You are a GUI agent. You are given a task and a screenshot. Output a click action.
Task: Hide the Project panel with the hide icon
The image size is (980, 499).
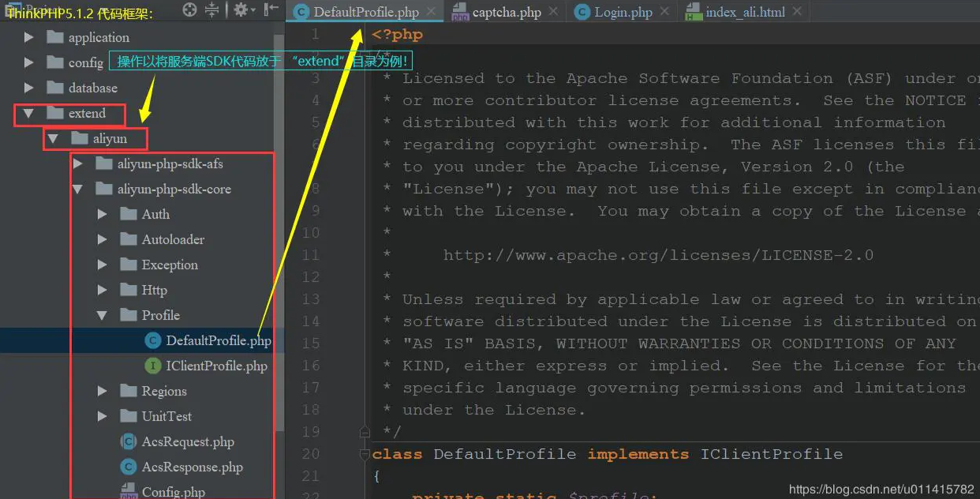(271, 9)
